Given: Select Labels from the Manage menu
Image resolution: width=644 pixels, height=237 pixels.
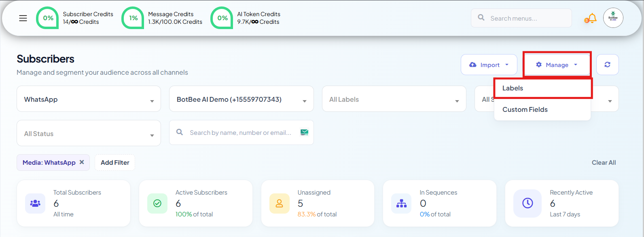Looking at the screenshot, I should pos(542,88).
